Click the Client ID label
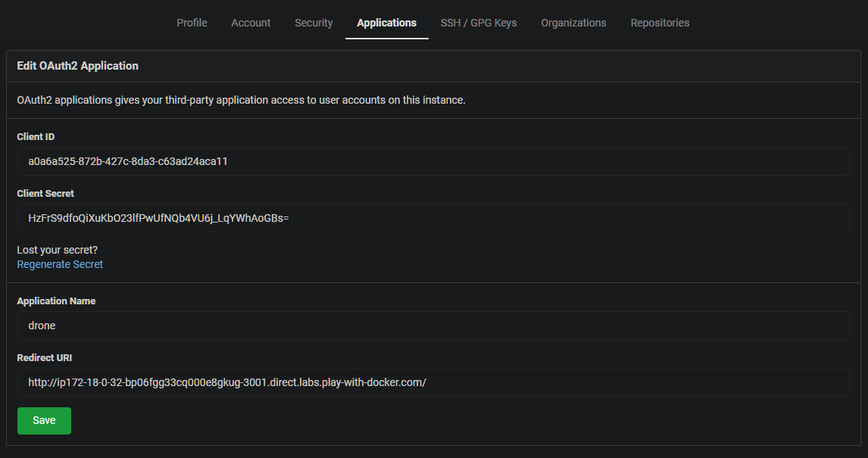Image resolution: width=868 pixels, height=458 pixels. (36, 137)
